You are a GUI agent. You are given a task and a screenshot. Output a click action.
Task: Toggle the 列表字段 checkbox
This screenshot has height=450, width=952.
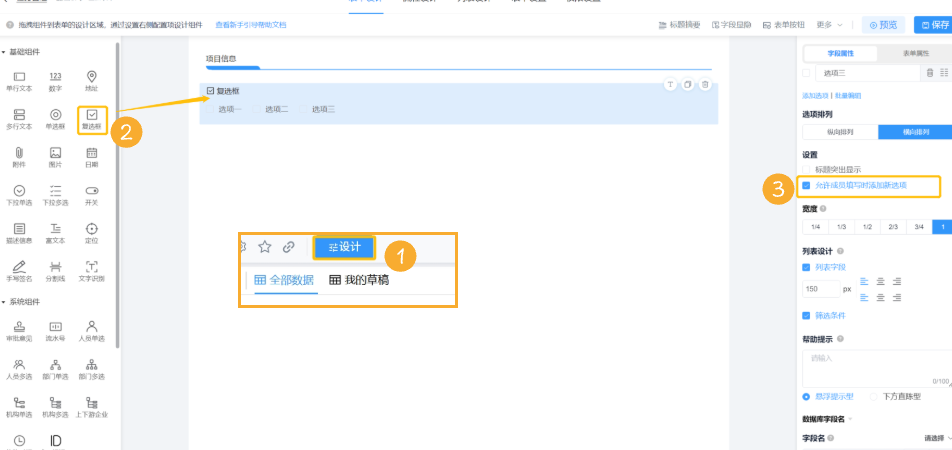tap(806, 267)
